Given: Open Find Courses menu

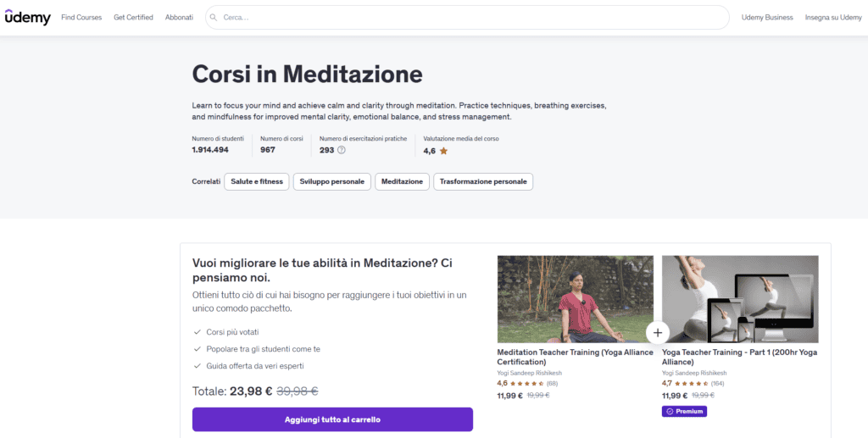Looking at the screenshot, I should point(81,18).
